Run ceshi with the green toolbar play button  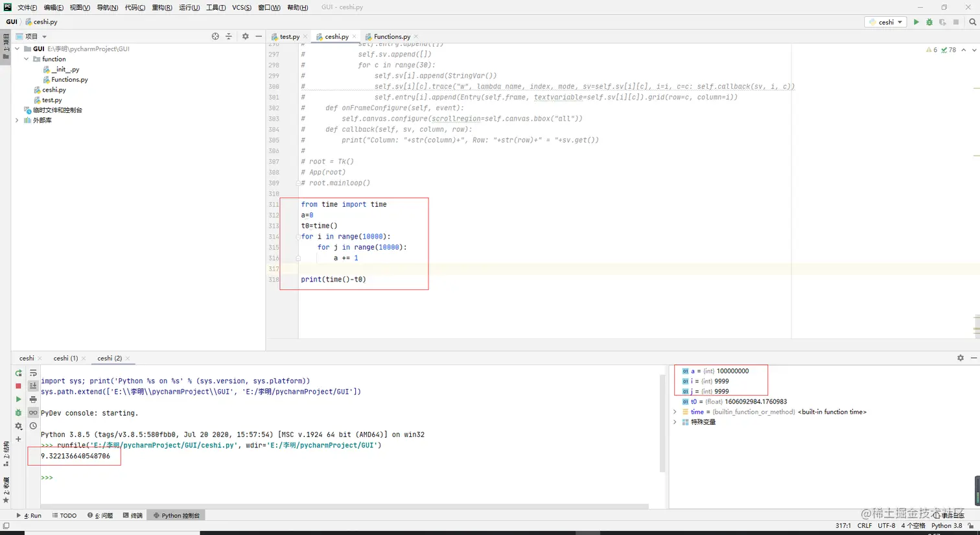click(916, 22)
